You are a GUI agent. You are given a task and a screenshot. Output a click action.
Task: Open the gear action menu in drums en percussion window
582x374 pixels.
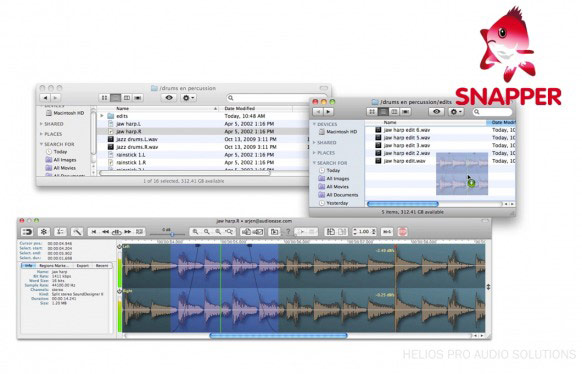pos(189,98)
